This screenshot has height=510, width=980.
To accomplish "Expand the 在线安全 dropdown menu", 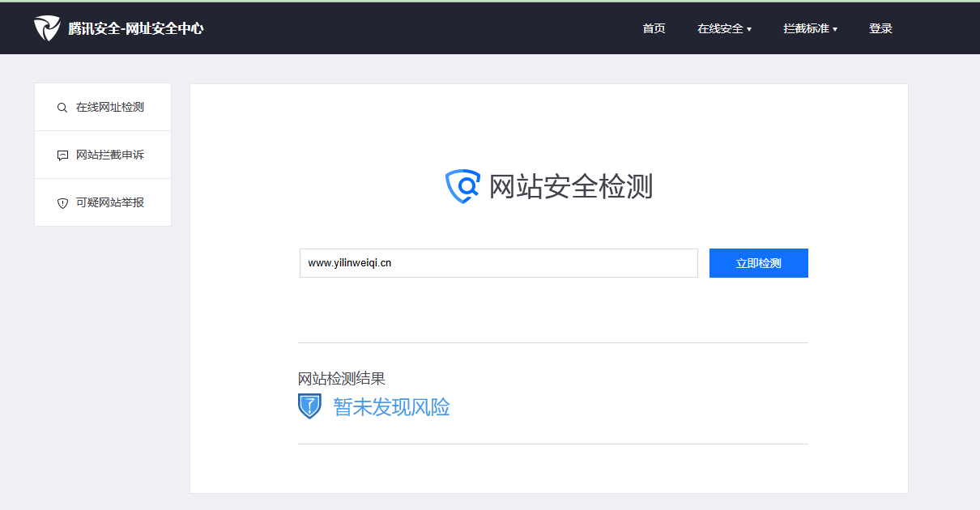I will pyautogui.click(x=724, y=28).
